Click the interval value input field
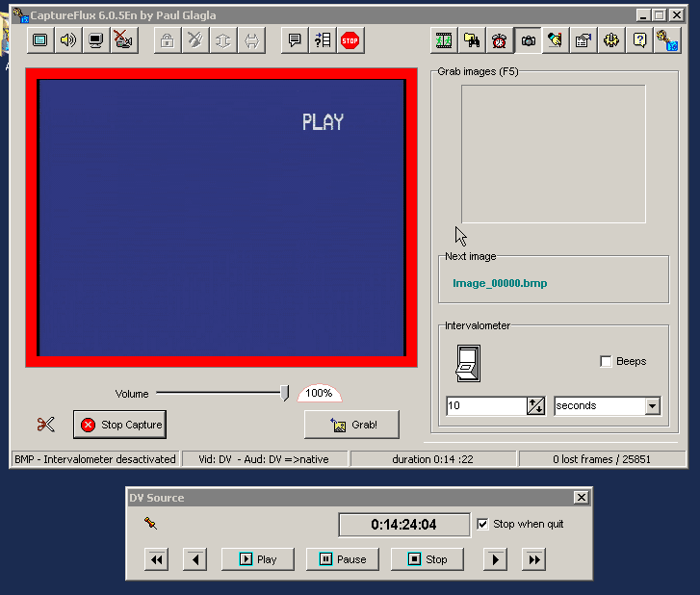The height and width of the screenshot is (595, 700). click(485, 406)
